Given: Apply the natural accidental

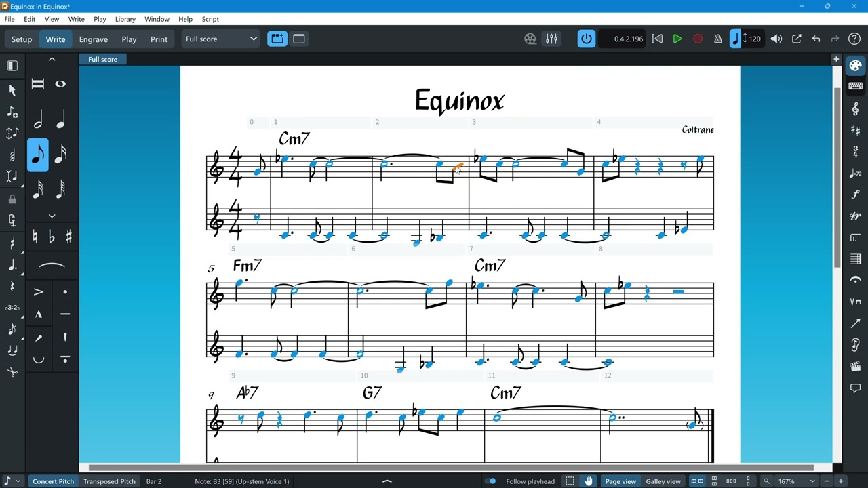Looking at the screenshot, I should 35,237.
